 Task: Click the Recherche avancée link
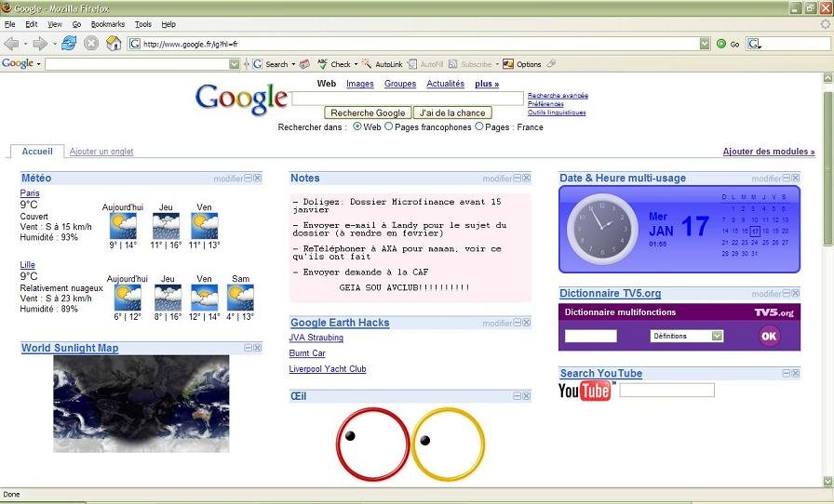tap(558, 96)
